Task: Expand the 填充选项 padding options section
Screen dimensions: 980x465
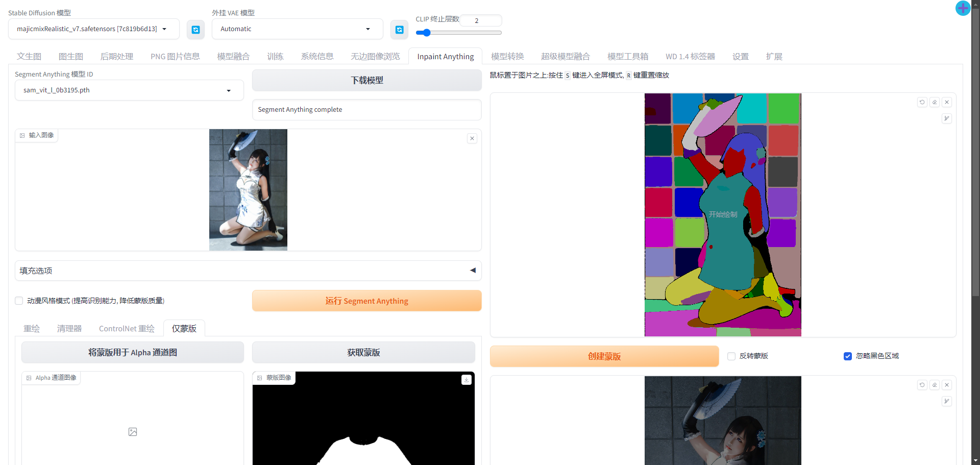Action: click(248, 271)
